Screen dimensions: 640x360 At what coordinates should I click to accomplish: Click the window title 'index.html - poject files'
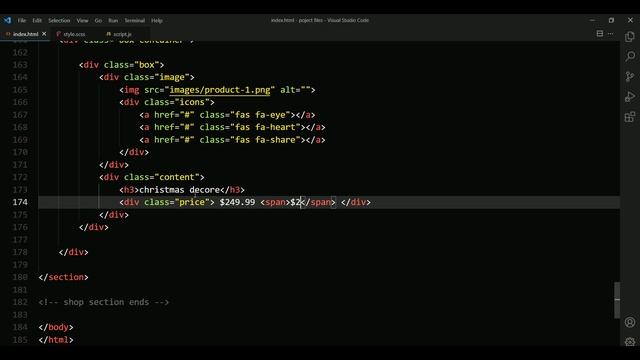[x=297, y=20]
